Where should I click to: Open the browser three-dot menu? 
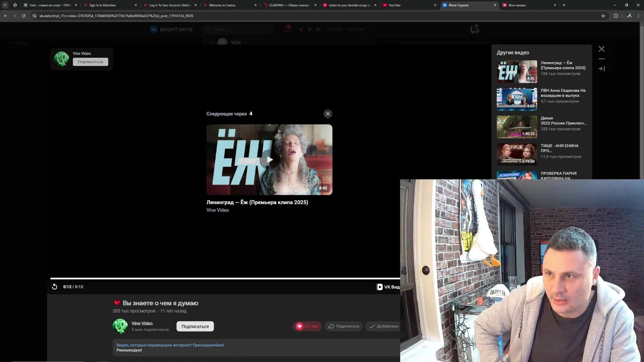pos(638,16)
